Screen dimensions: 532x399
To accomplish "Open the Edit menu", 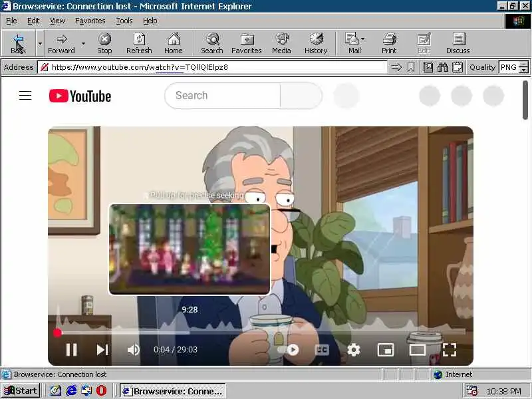I will tap(33, 21).
